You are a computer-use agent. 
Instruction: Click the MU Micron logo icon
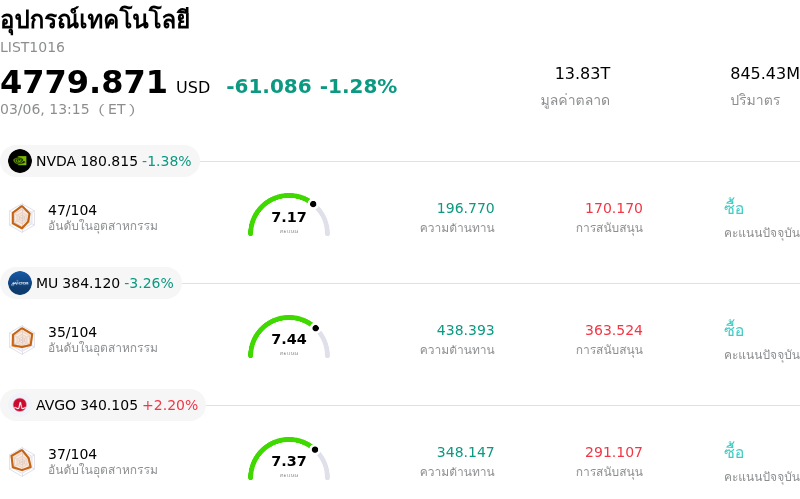20,283
